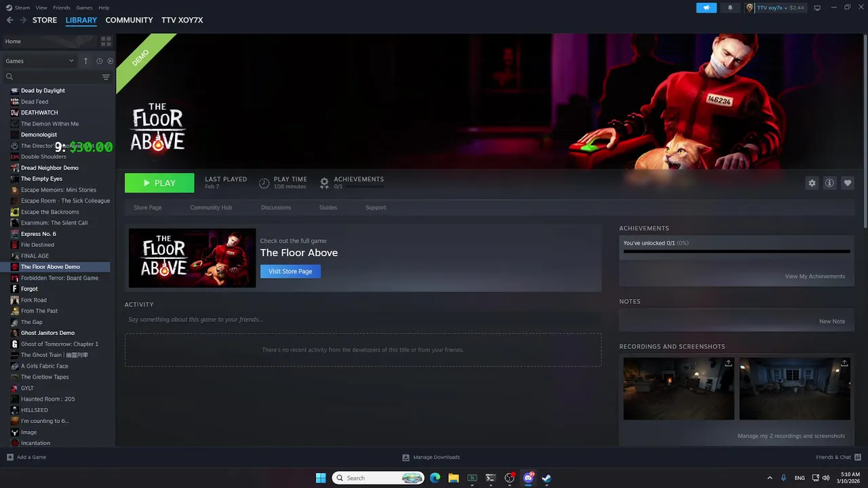The image size is (868, 488).
Task: Enter Big Picture mode monitor icon
Action: pos(817,7)
